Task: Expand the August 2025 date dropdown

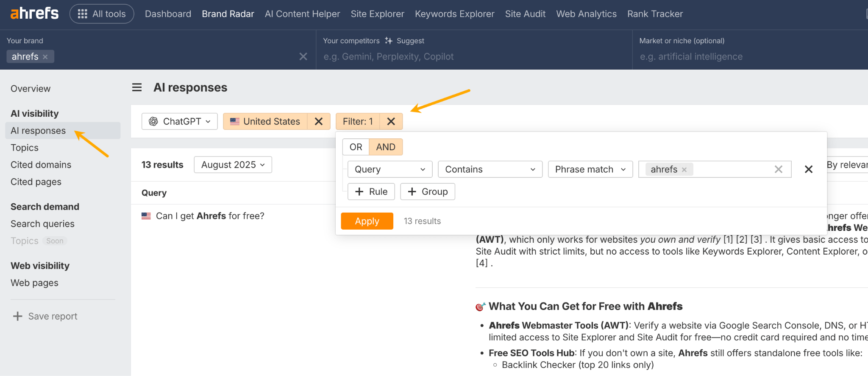Action: pos(233,165)
